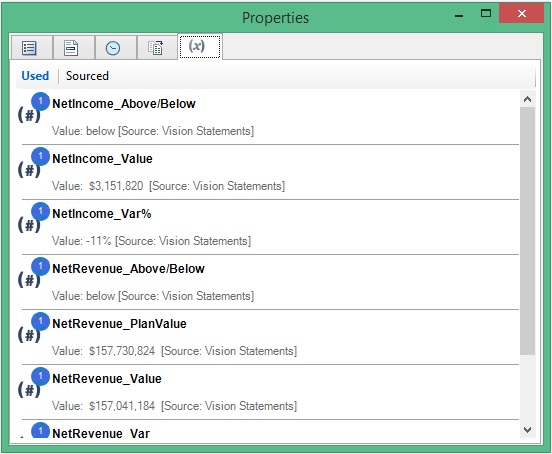This screenshot has width=552, height=454.
Task: Select the NetRevenue_PlanValue variable name
Action: pyautogui.click(x=119, y=324)
